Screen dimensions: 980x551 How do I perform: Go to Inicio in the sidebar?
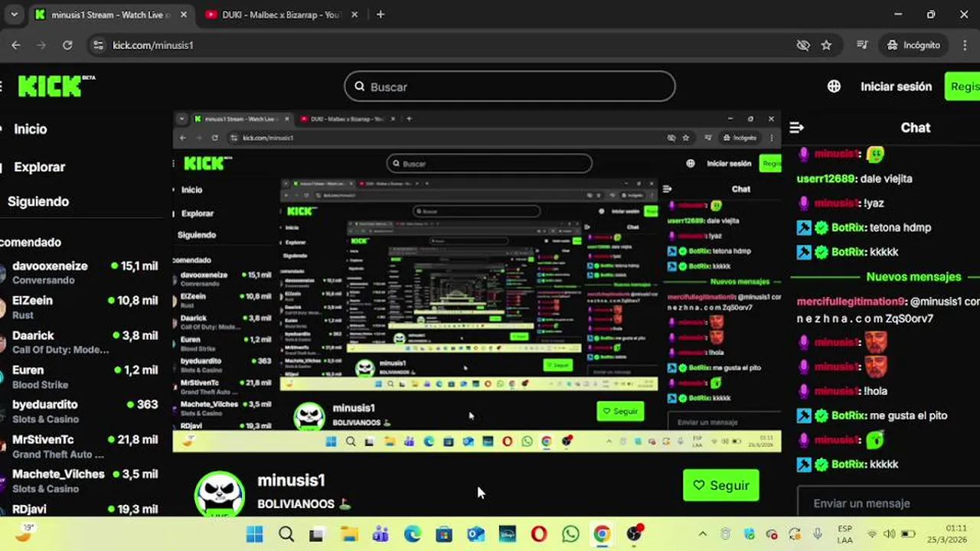pos(31,129)
